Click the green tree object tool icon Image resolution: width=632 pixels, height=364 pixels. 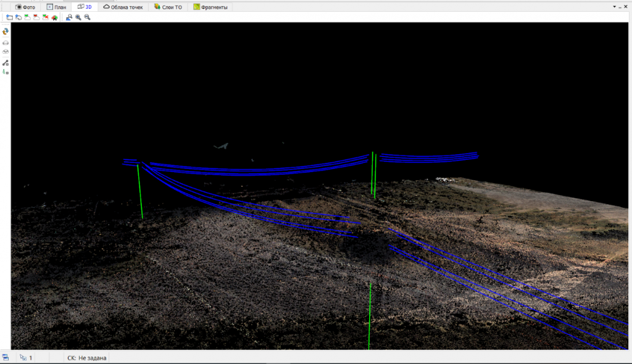(6, 72)
